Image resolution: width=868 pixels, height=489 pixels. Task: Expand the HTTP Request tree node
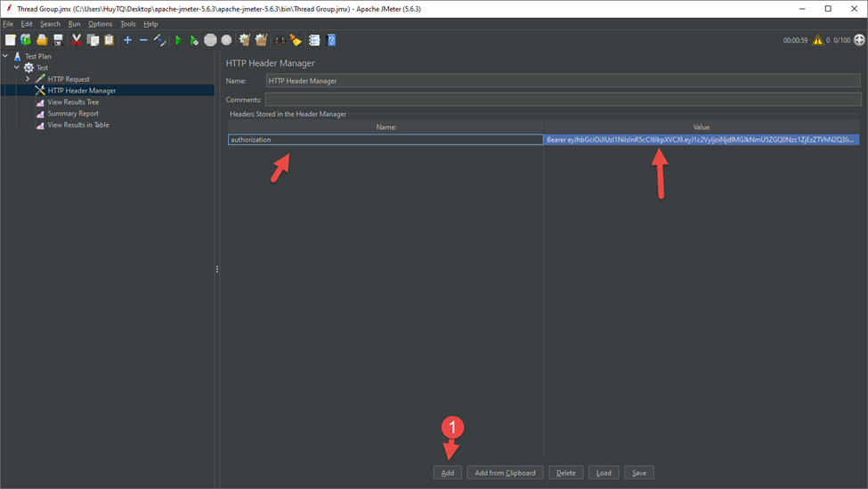28,79
